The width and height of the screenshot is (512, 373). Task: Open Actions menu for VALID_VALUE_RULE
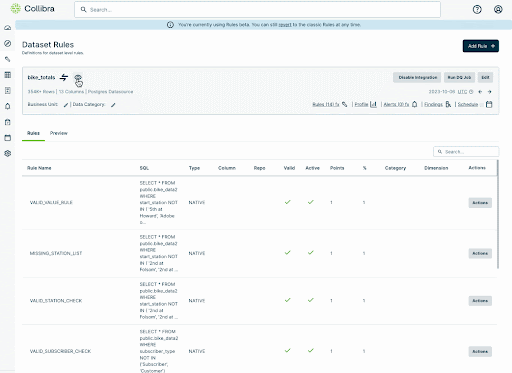coord(480,203)
